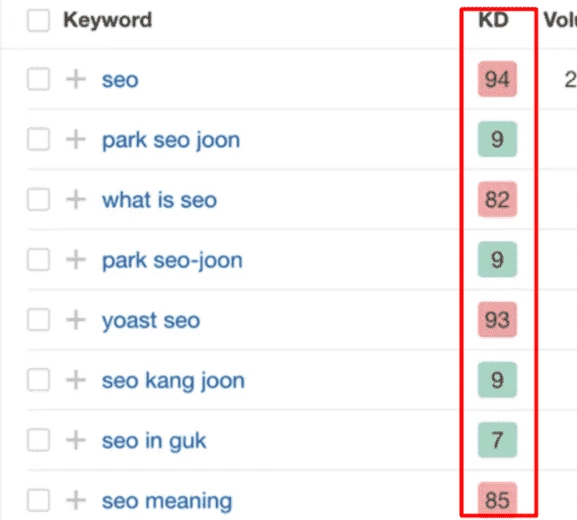Click the partially visible Volume column header

coord(560,20)
